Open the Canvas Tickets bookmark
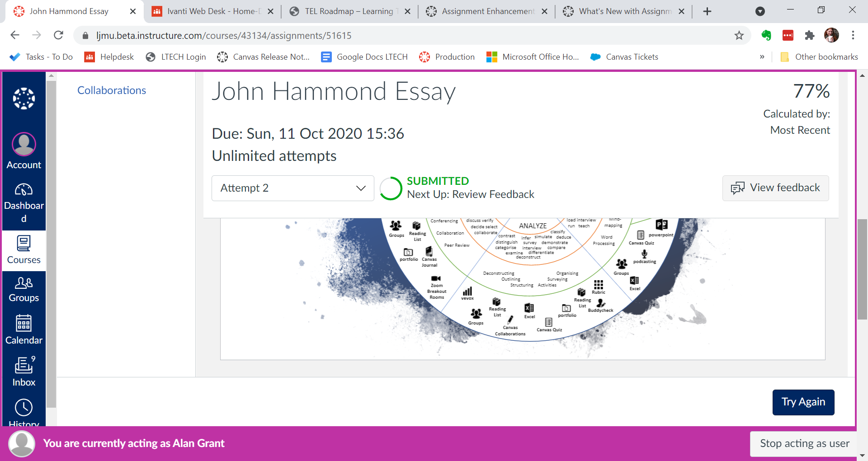The image size is (868, 461). click(624, 57)
